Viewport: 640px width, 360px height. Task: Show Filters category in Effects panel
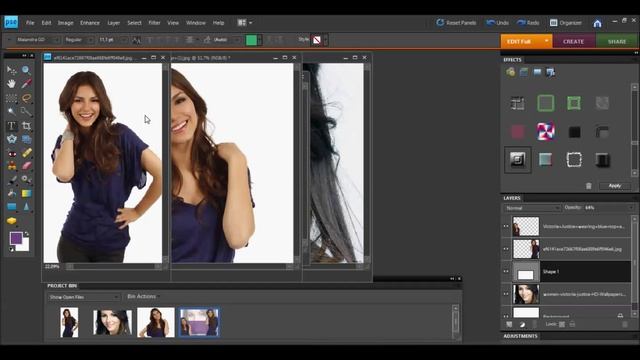pyautogui.click(x=510, y=72)
